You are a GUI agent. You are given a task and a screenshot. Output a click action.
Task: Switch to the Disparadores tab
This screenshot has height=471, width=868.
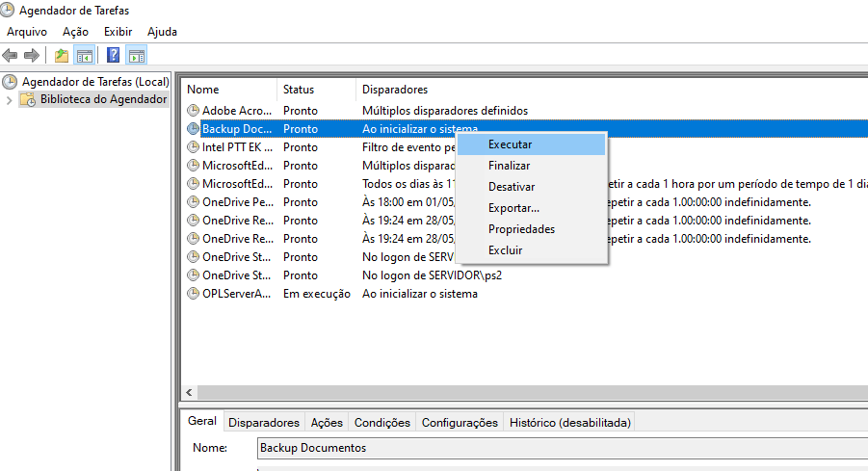264,423
